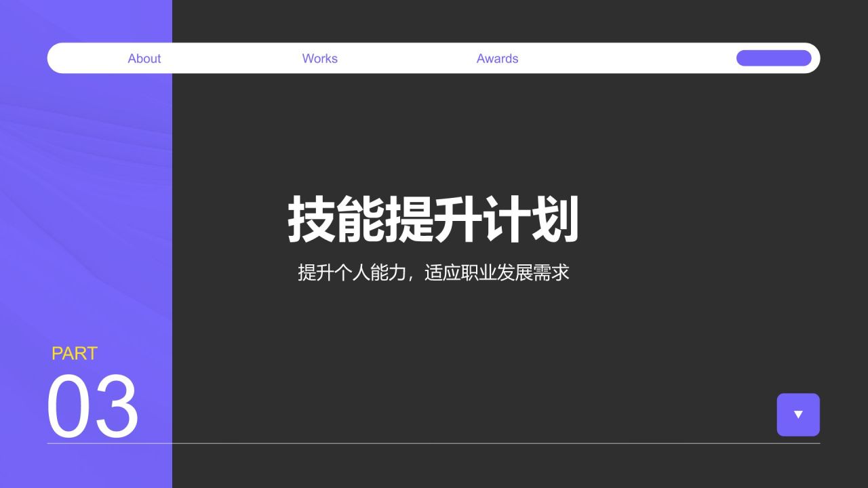Click the subtitle 提升个人能力，适应职业发展需求
Viewport: 868px width, 488px height.
click(433, 272)
